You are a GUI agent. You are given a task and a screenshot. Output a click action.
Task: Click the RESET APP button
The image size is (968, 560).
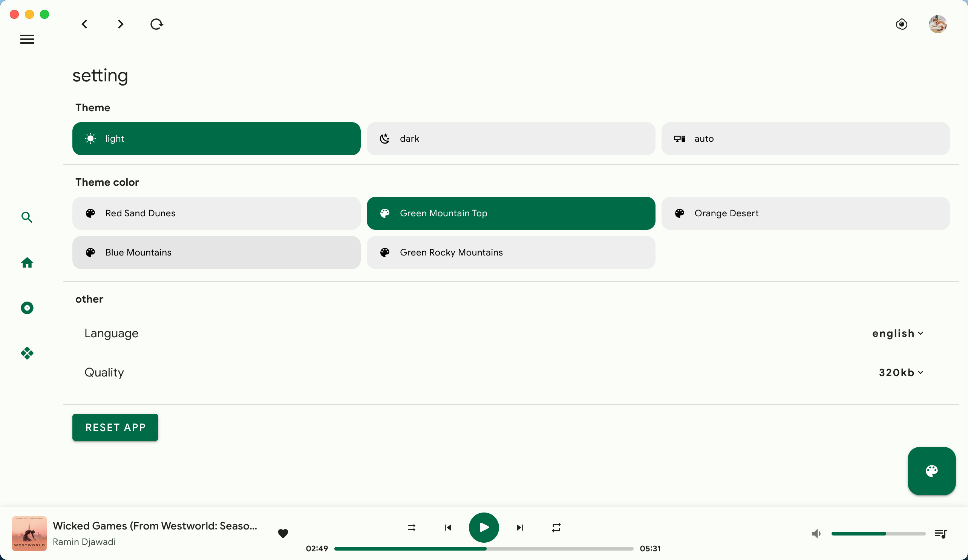pyautogui.click(x=115, y=427)
